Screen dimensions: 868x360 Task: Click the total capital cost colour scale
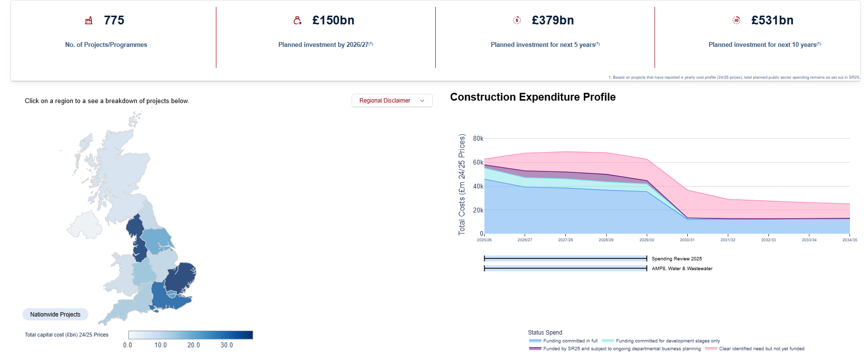point(191,335)
